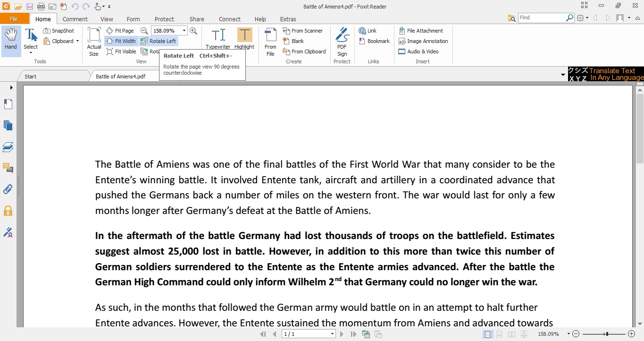
Task: Open the Attachments panel in the sidebar
Action: point(8,189)
